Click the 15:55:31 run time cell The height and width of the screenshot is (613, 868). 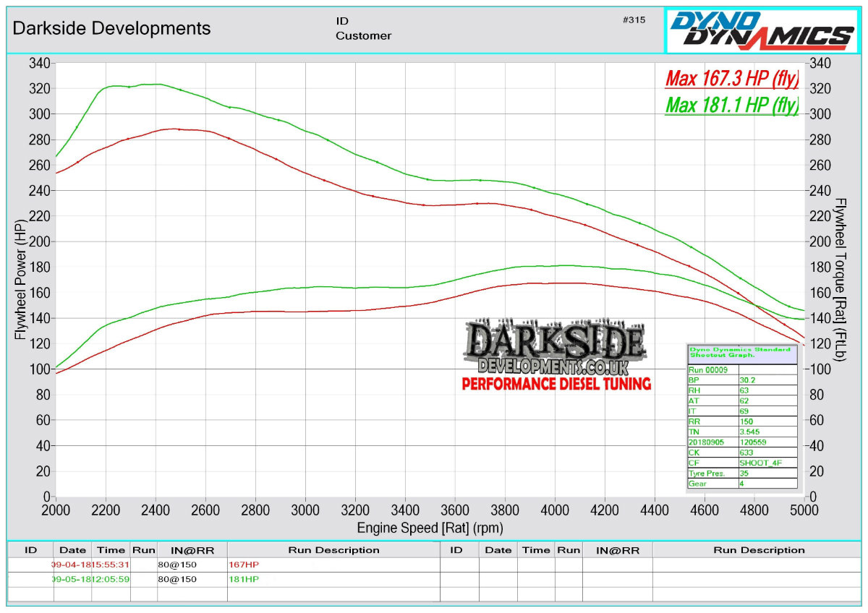coord(111,565)
